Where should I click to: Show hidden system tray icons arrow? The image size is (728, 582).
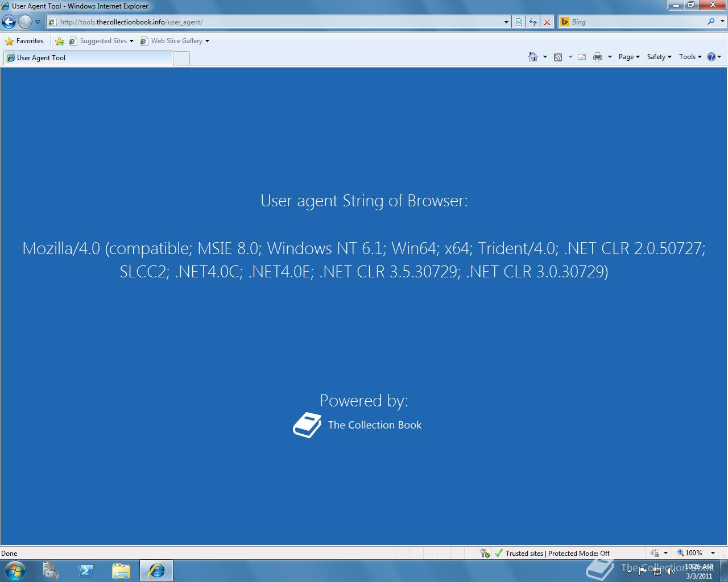pyautogui.click(x=629, y=571)
